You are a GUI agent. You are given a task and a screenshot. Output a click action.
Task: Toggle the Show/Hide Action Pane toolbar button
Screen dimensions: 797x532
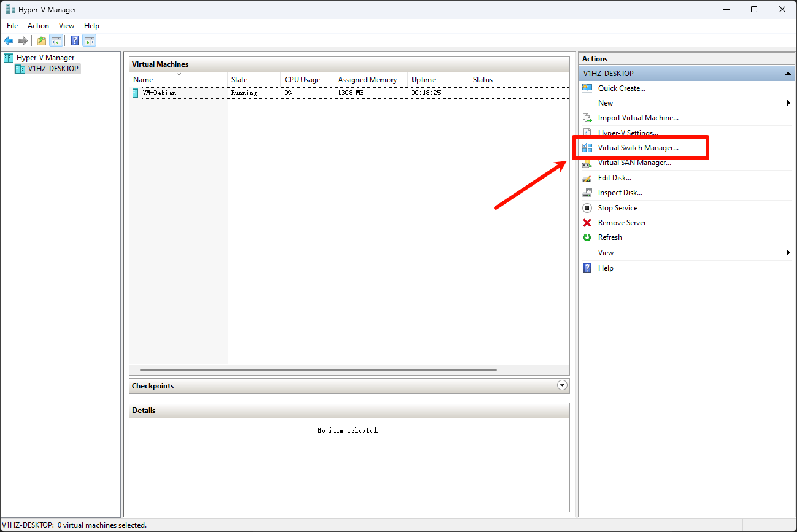pos(90,41)
